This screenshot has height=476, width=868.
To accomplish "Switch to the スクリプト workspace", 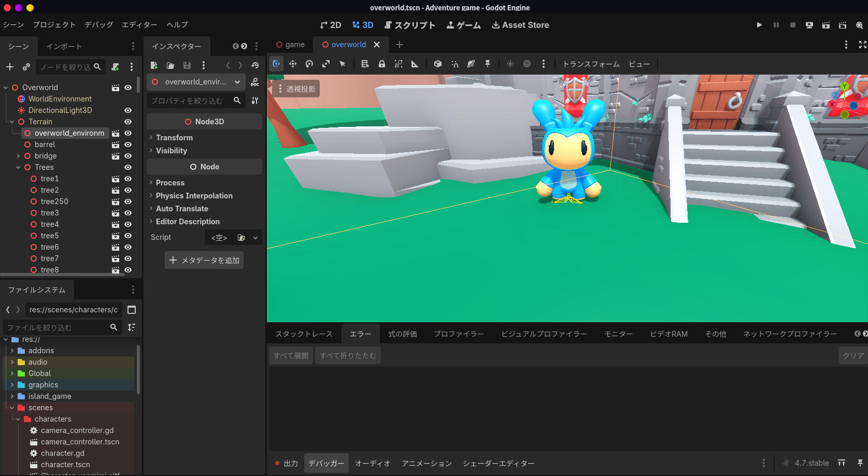I will 410,25.
